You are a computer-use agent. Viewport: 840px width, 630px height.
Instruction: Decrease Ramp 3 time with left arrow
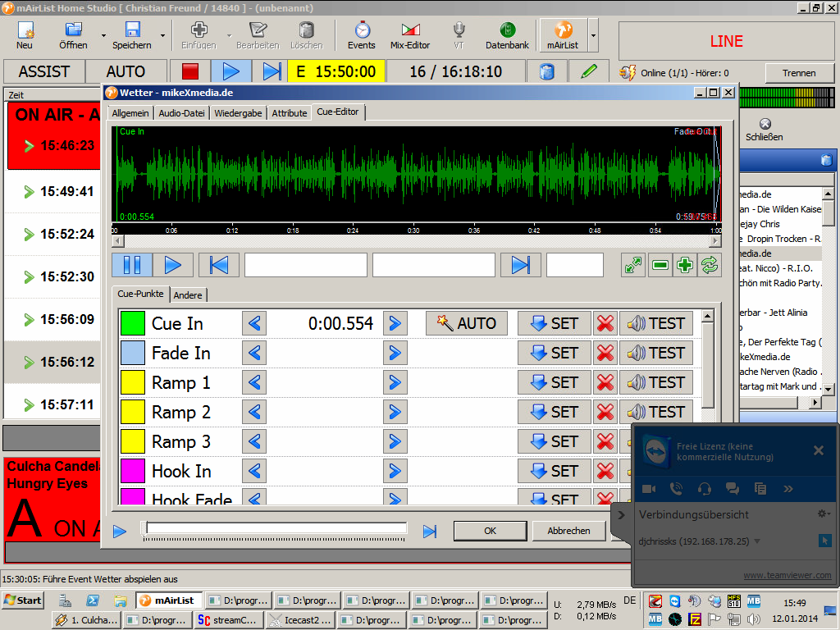pyautogui.click(x=254, y=441)
